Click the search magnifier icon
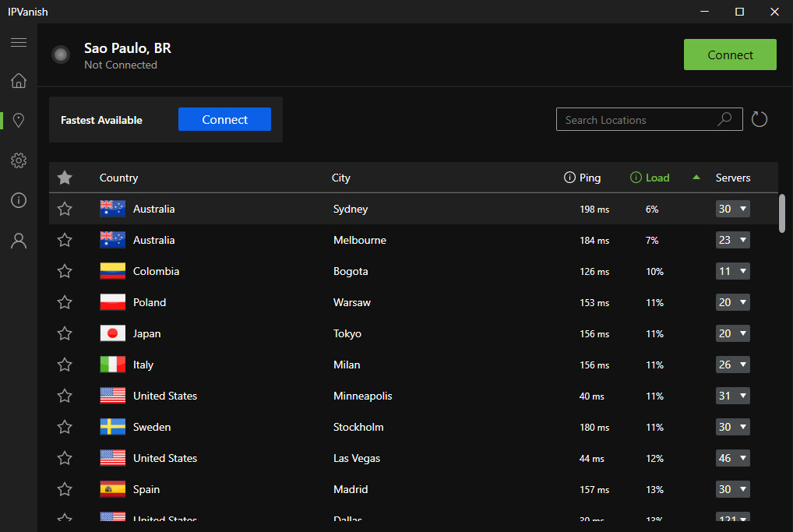Viewport: 793px width, 532px height. pyautogui.click(x=724, y=119)
